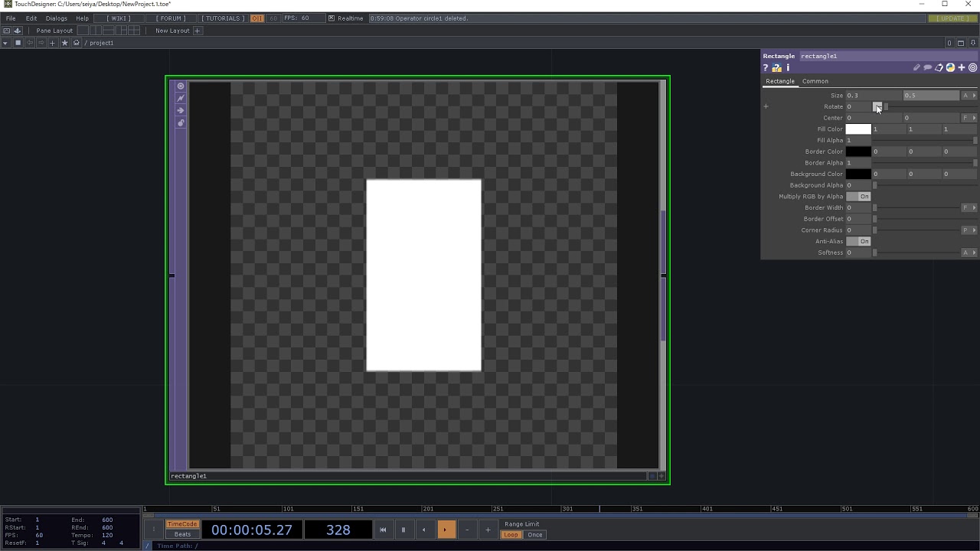
Task: Open the operator comment bubble icon
Action: pyautogui.click(x=928, y=68)
